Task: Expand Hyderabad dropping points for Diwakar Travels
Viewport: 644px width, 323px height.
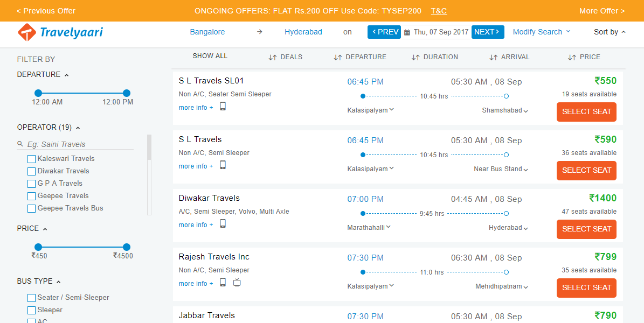Action: 509,228
